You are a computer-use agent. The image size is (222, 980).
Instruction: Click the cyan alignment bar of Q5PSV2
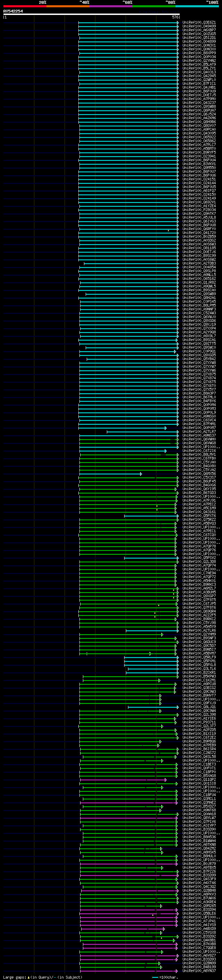click(151, 558)
